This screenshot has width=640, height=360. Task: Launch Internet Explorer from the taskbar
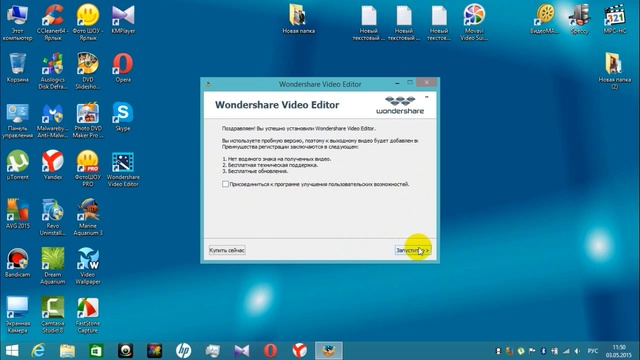pos(38,351)
